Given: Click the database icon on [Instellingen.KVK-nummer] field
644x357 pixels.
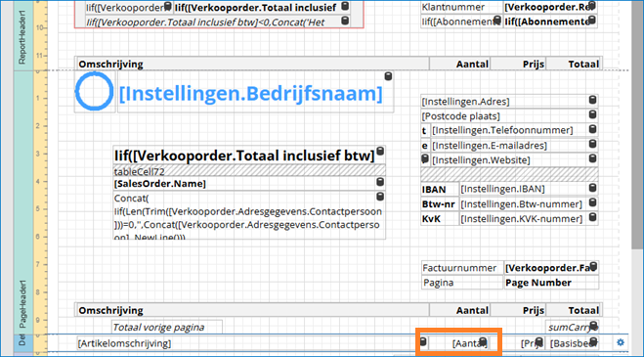Looking at the screenshot, I should [x=592, y=217].
